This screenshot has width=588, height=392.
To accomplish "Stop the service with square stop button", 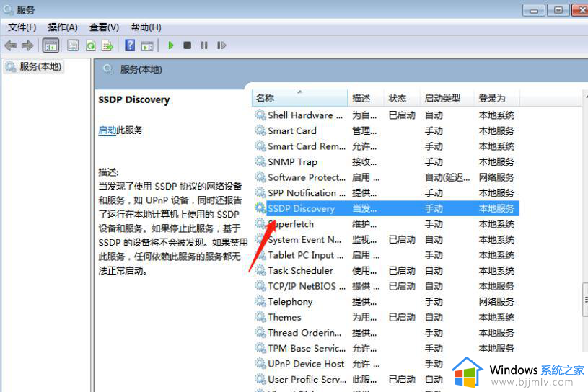I will 187,45.
